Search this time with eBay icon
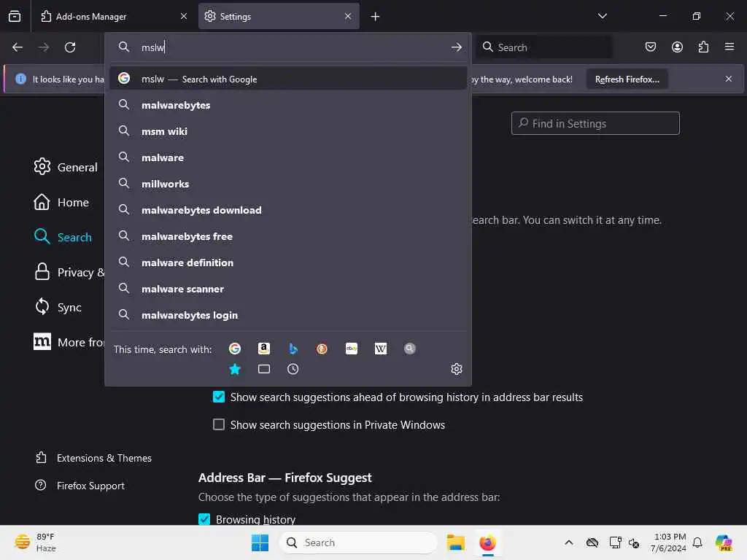747x560 pixels. [352, 349]
